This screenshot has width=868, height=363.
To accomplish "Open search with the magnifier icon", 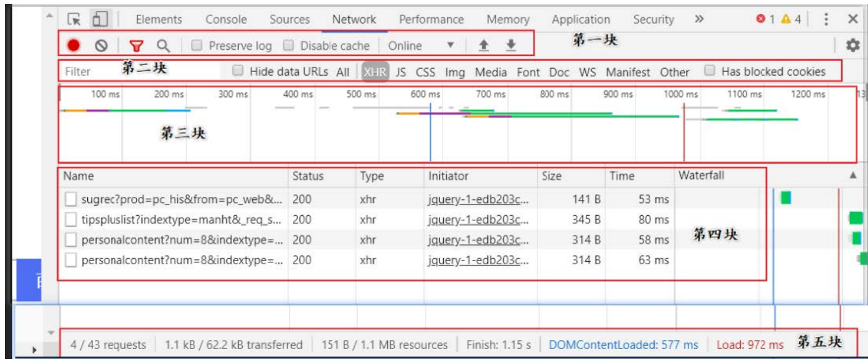I will (x=164, y=45).
